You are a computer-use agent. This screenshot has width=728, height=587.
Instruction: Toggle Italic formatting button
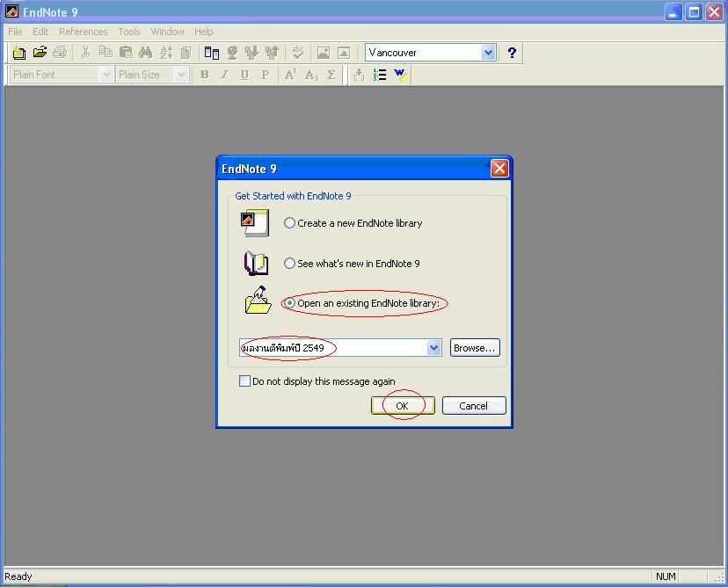[x=225, y=75]
